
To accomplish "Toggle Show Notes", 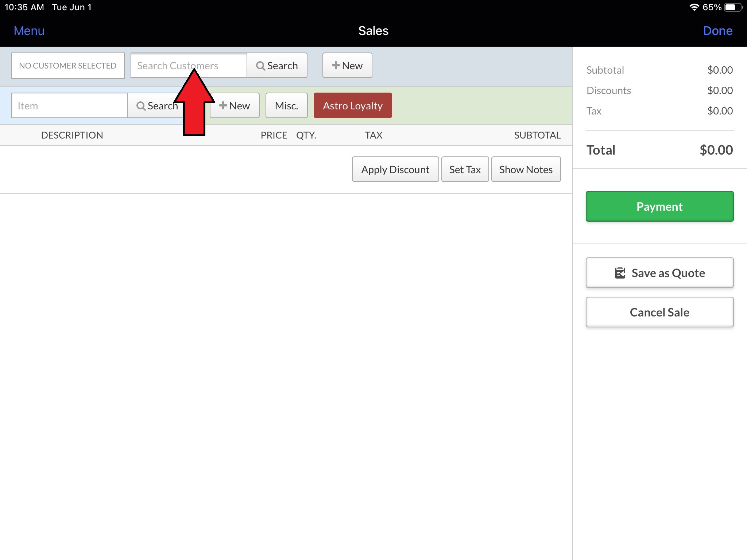I will coord(526,170).
